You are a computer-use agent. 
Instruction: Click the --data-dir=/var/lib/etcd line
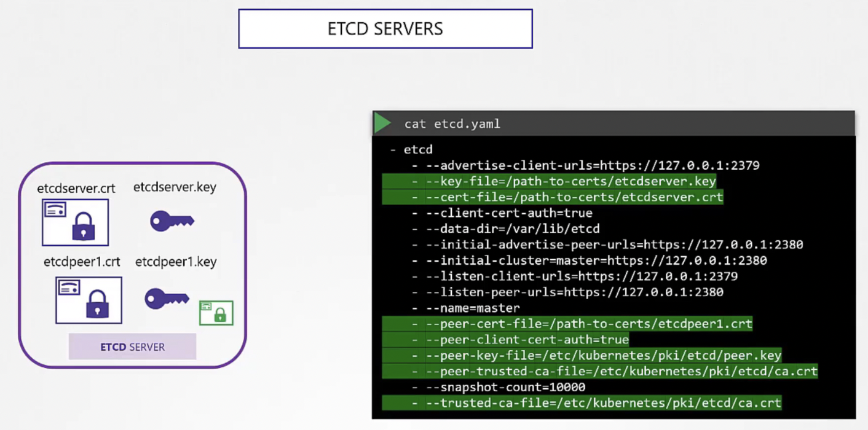[506, 229]
